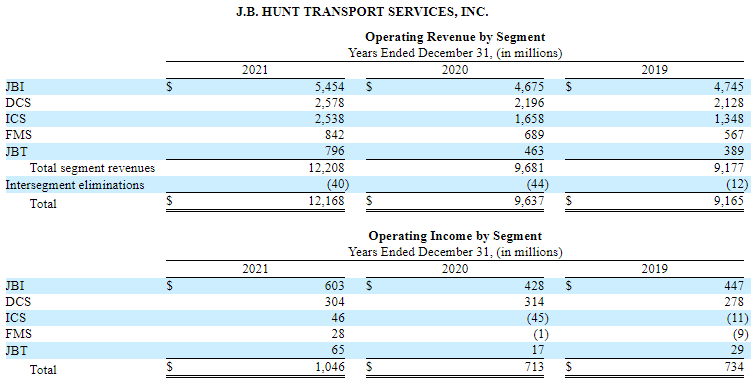Image resolution: width=755 pixels, height=384 pixels.
Task: Click the J.B. Hunt Transport Services title
Action: tap(363, 13)
